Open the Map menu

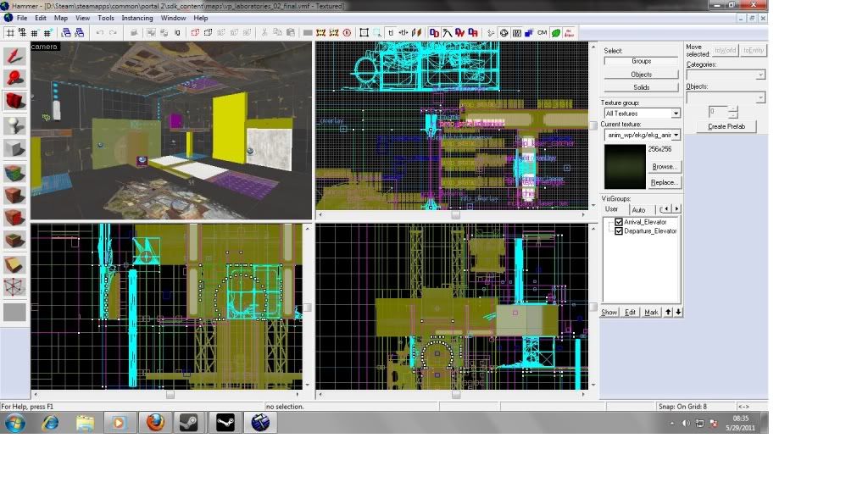[x=61, y=18]
